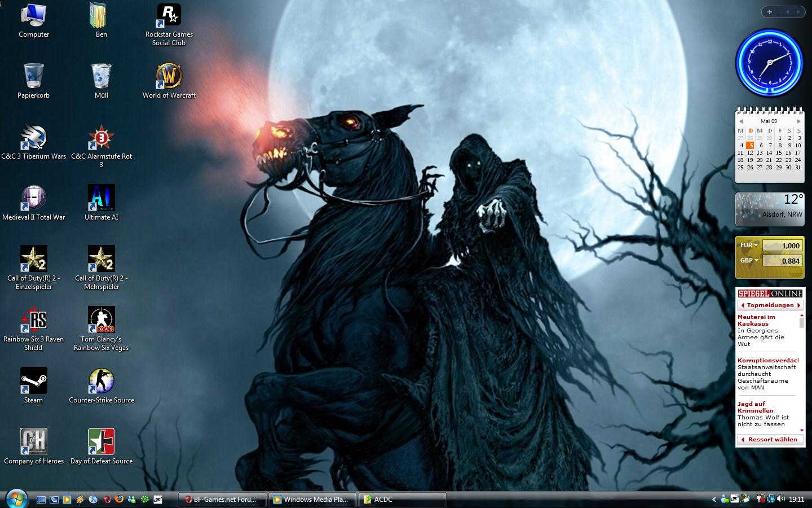Launch Rockstar Games Social Club shortcut

point(169,25)
